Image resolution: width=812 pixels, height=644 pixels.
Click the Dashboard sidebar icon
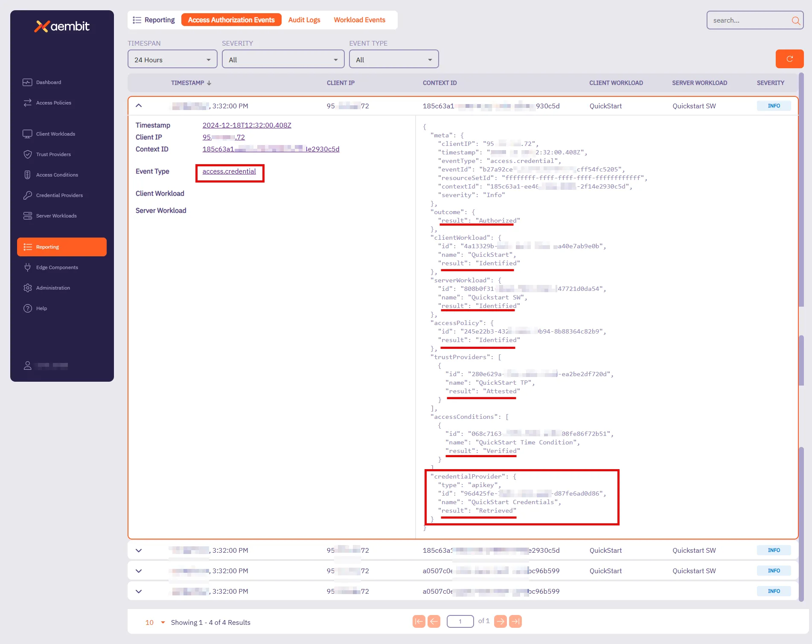(27, 82)
